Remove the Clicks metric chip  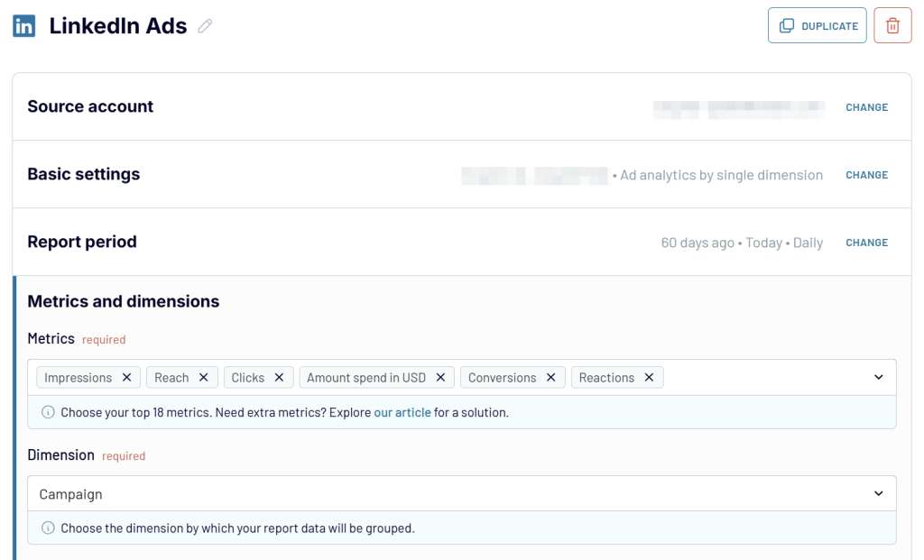pyautogui.click(x=280, y=378)
